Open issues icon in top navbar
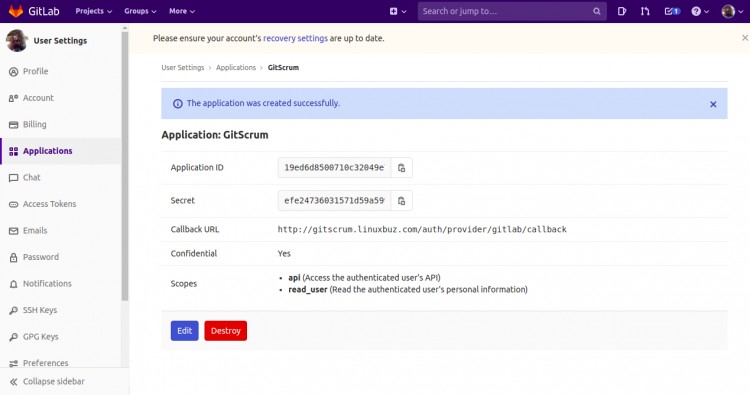Image resolution: width=750 pixels, height=395 pixels. coord(622,11)
